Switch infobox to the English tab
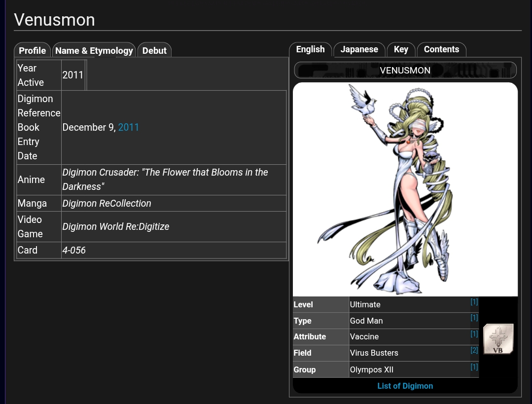 tap(311, 49)
